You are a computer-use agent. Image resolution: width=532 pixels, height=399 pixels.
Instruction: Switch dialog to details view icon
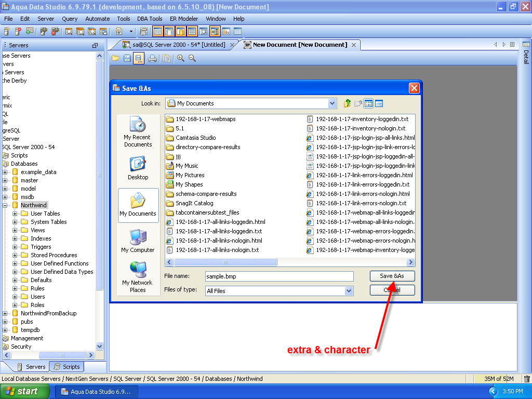379,103
